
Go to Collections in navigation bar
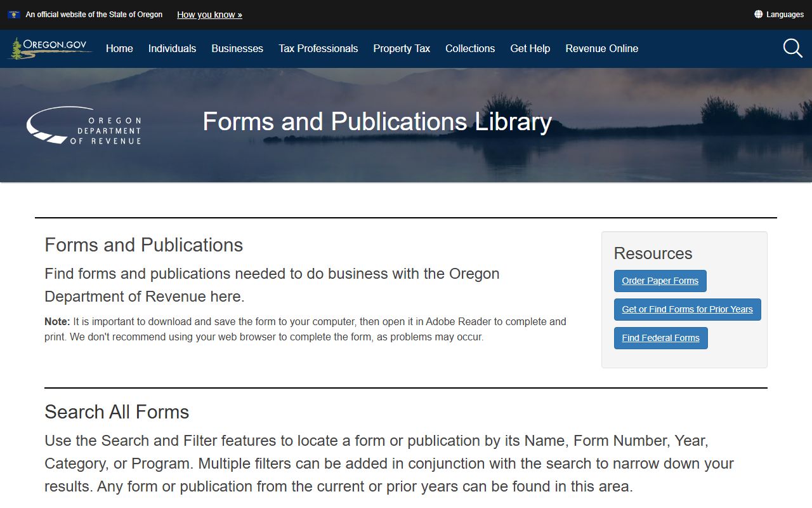(470, 48)
